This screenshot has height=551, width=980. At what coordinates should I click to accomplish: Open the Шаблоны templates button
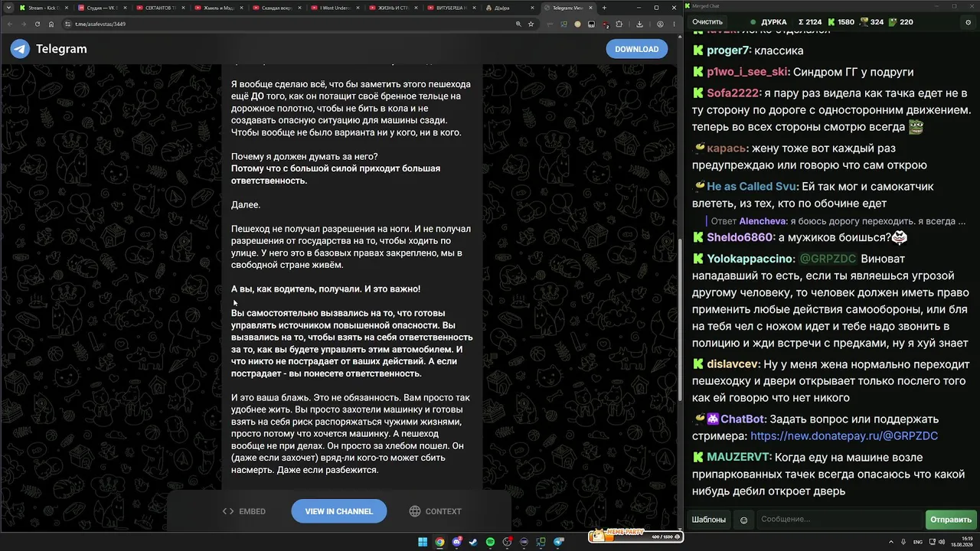(x=709, y=520)
